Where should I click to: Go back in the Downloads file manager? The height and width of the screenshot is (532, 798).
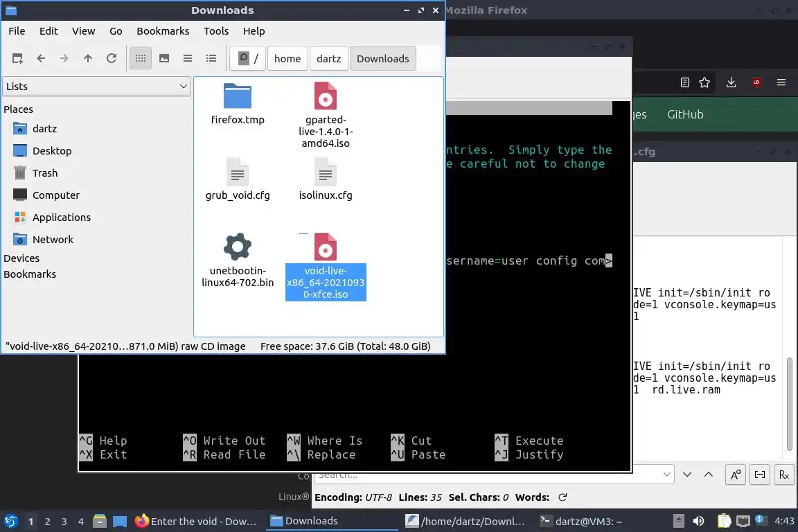point(41,59)
